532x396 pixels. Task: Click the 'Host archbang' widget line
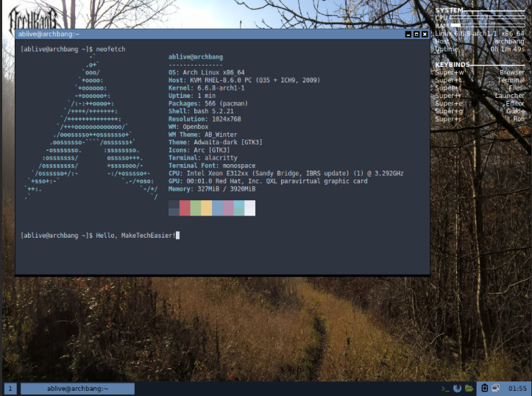pos(480,41)
